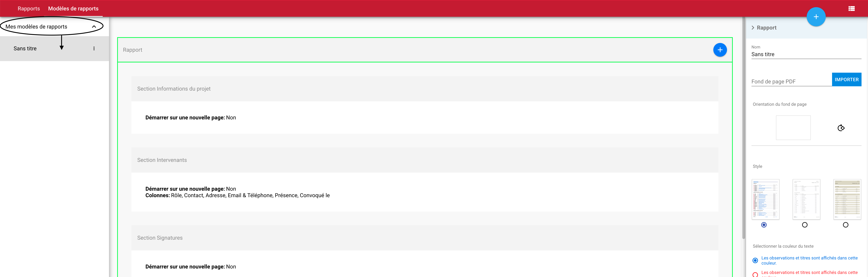868x277 pixels.
Task: Click the list view icon in header
Action: pyautogui.click(x=851, y=8)
